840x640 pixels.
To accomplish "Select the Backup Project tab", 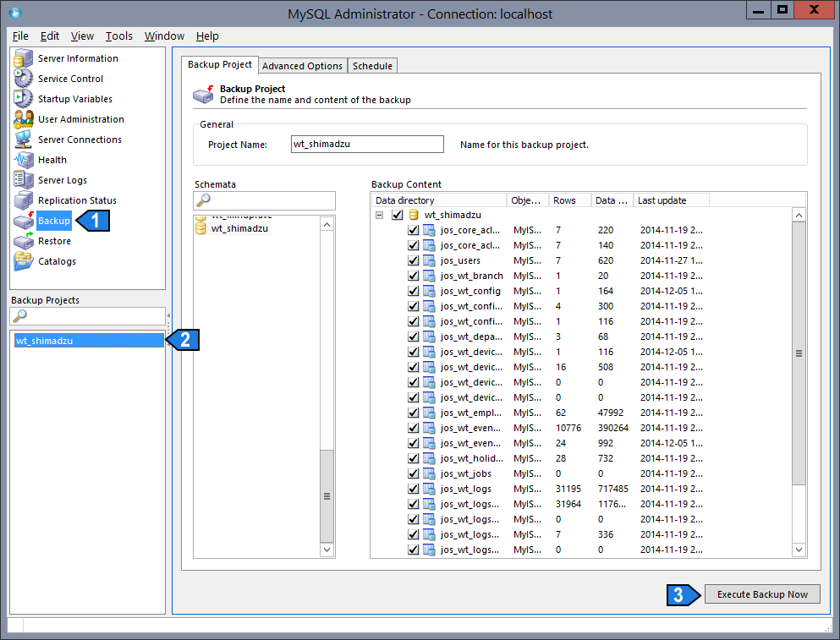I will pyautogui.click(x=220, y=64).
